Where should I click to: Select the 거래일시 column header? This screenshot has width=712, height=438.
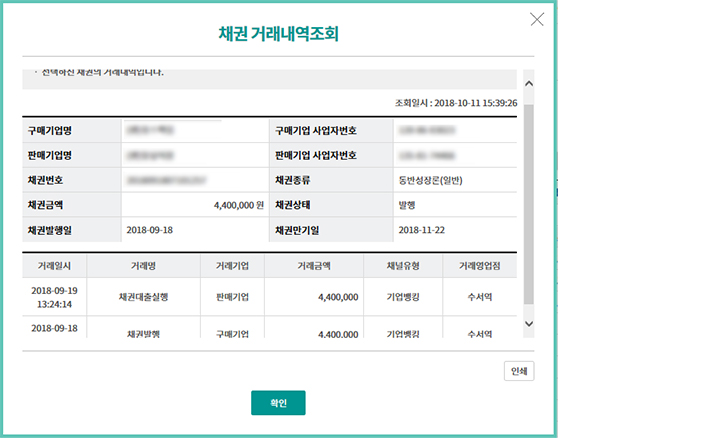(55, 267)
